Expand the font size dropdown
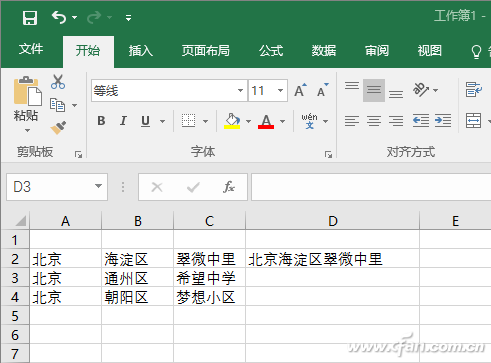Viewport: 491px width, 363px height. [280, 90]
